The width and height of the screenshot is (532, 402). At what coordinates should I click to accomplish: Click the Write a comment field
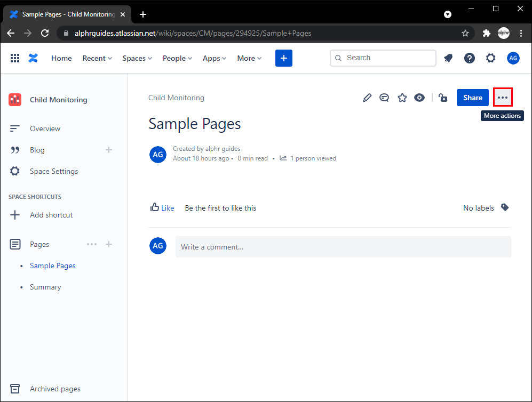343,247
